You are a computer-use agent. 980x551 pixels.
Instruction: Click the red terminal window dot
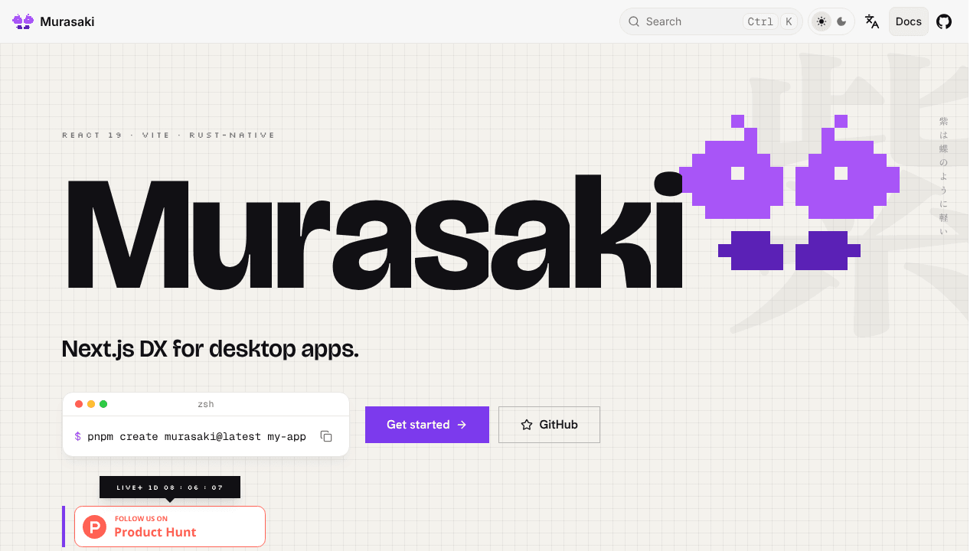click(79, 404)
